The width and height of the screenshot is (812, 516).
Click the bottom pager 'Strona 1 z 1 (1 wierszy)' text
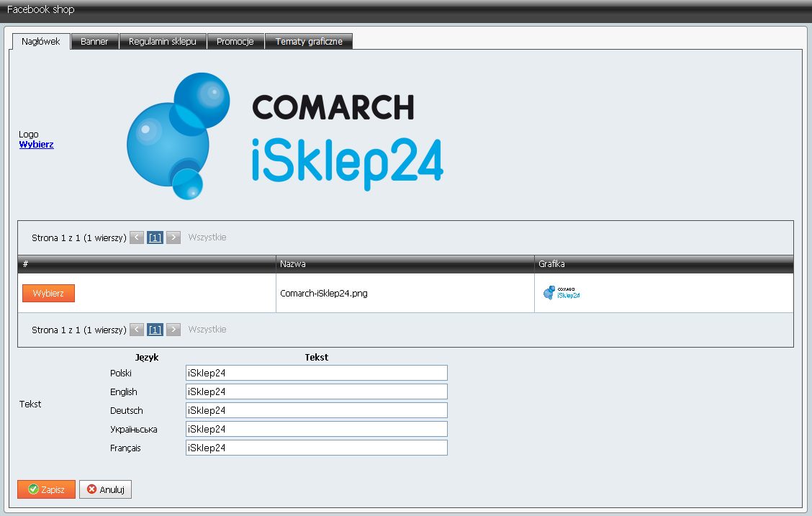point(79,330)
